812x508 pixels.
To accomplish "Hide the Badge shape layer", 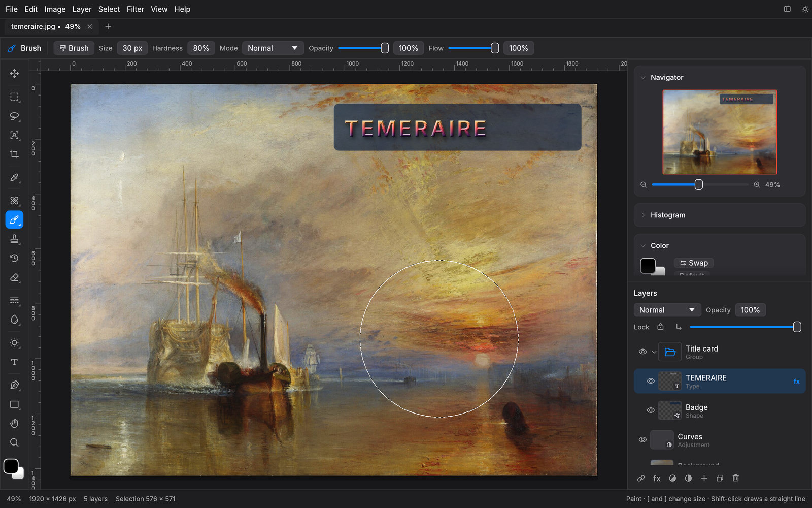I will coord(651,410).
